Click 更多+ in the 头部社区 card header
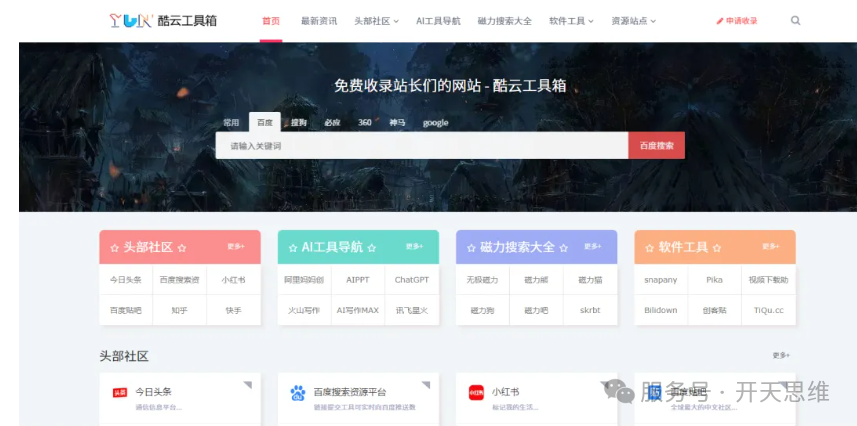This screenshot has width=857, height=426. point(236,247)
